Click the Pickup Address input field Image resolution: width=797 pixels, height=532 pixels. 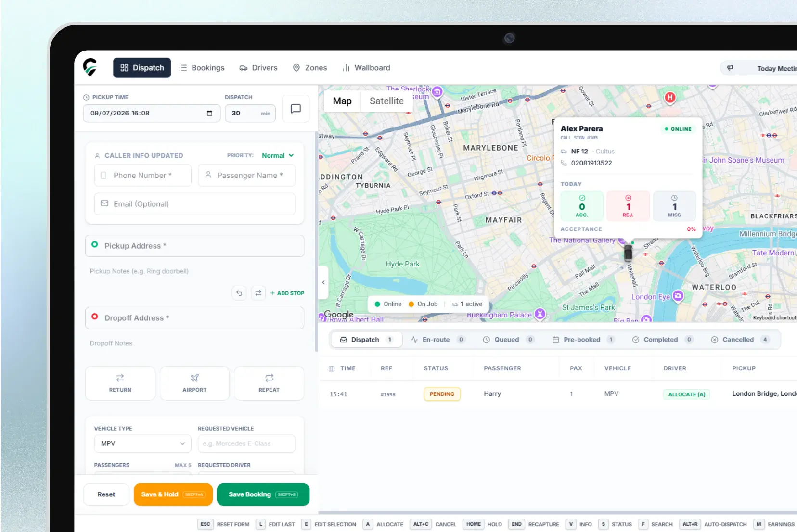pos(194,246)
